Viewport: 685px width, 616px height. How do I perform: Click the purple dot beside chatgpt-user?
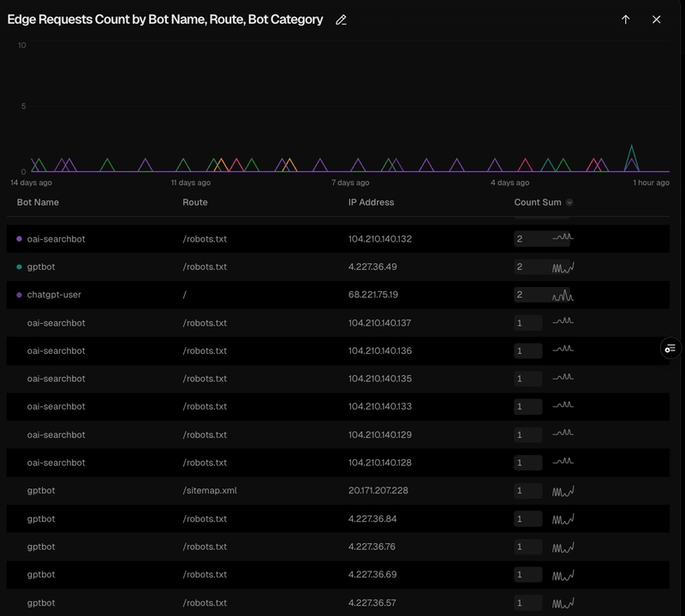19,295
